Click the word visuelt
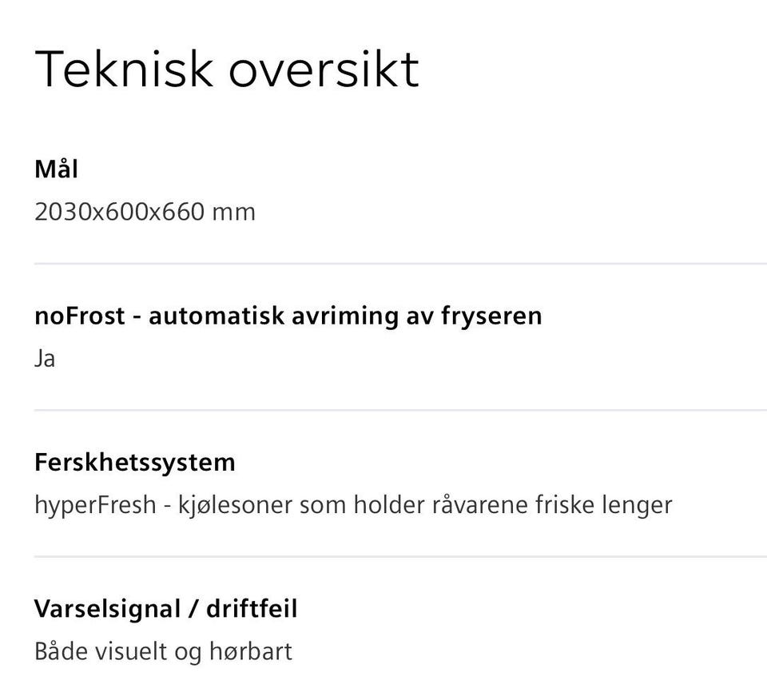Viewport: 767px width, 700px height. click(130, 652)
